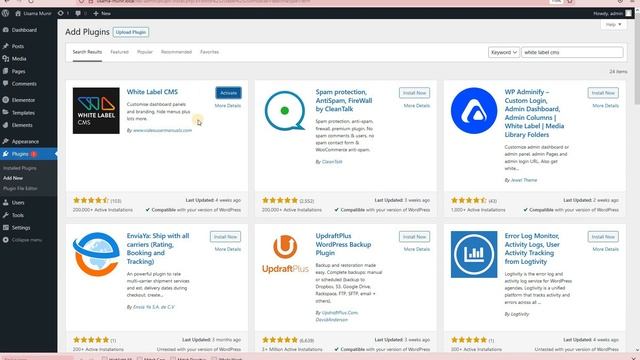Viewport: 640px width, 360px height.
Task: Click the WP Adminify plugin icon
Action: [x=474, y=111]
